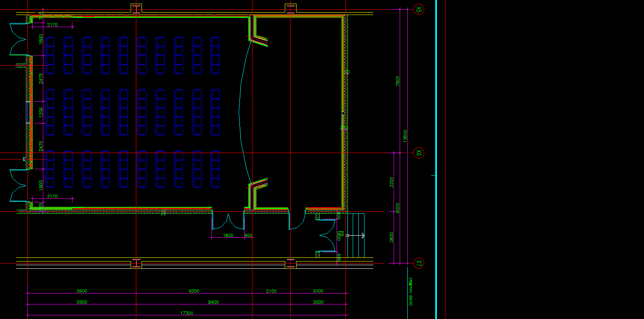Select the curved cyan stage edge line
This screenshot has height=319, width=644.
(240, 109)
